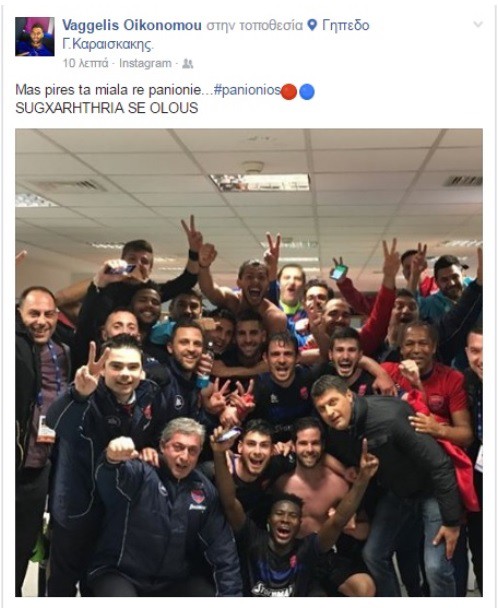This screenshot has height=612, width=498.
Task: Click the red circle emoji
Action: (x=289, y=92)
